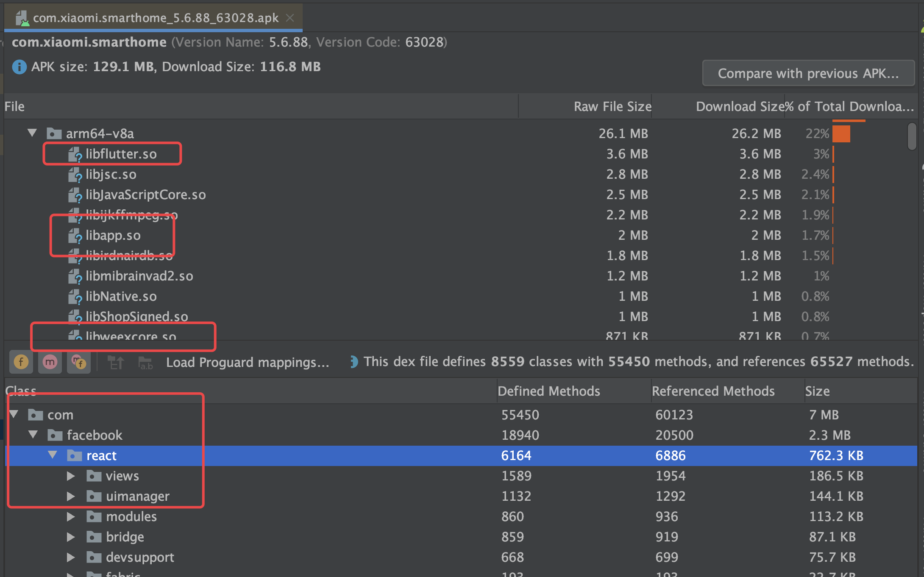
Task: Click the libflutter.so file icon
Action: pyautogui.click(x=75, y=154)
